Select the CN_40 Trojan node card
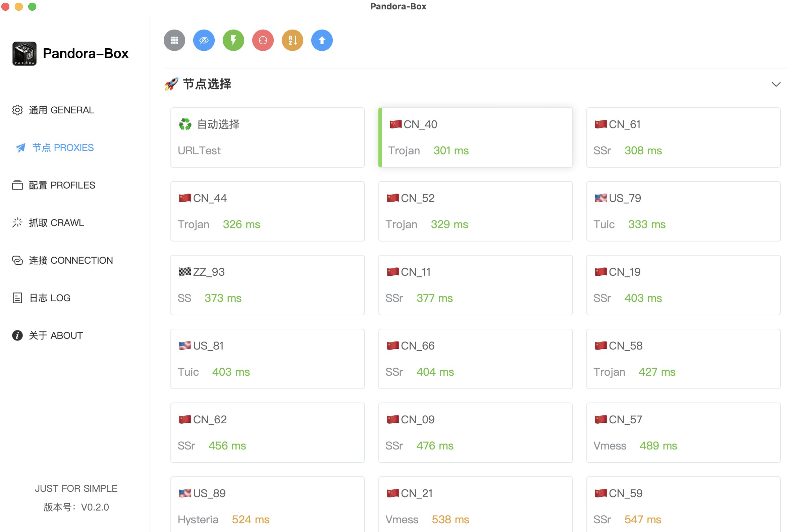The image size is (795, 532). pyautogui.click(x=475, y=138)
